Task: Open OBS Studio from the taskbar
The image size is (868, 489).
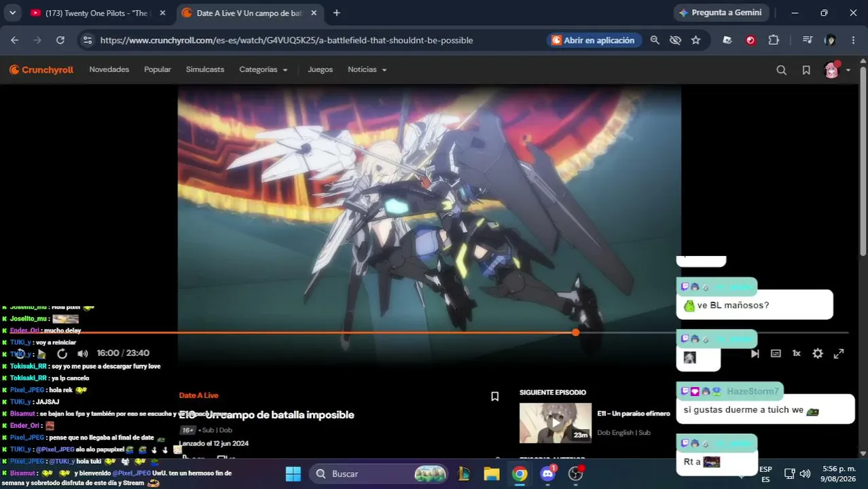Action: [x=576, y=473]
